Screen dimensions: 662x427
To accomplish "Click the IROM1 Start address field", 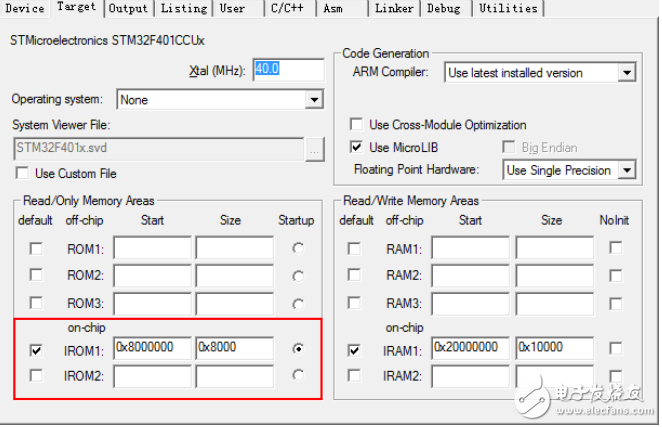I will [x=152, y=348].
